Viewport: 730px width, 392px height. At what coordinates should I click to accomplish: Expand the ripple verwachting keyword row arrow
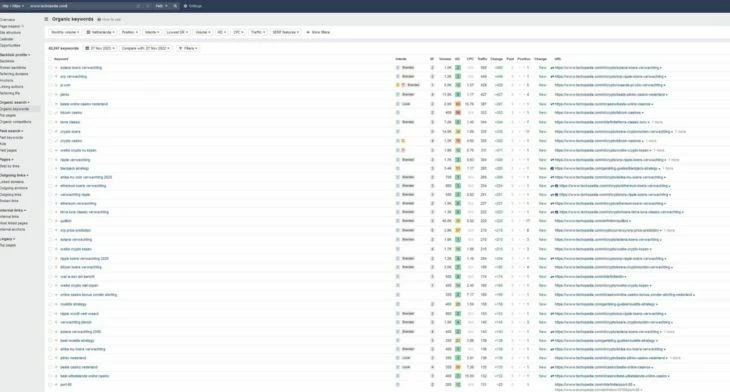point(56,160)
